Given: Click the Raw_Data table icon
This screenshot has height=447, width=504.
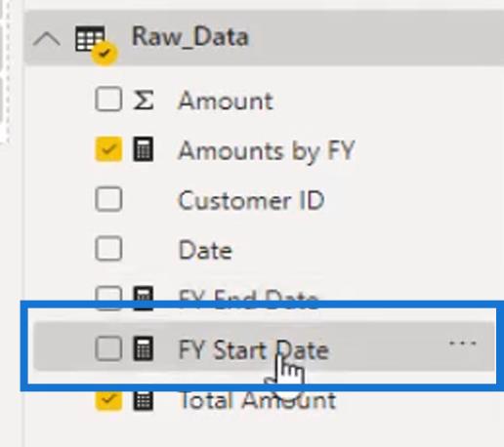Looking at the screenshot, I should [95, 43].
